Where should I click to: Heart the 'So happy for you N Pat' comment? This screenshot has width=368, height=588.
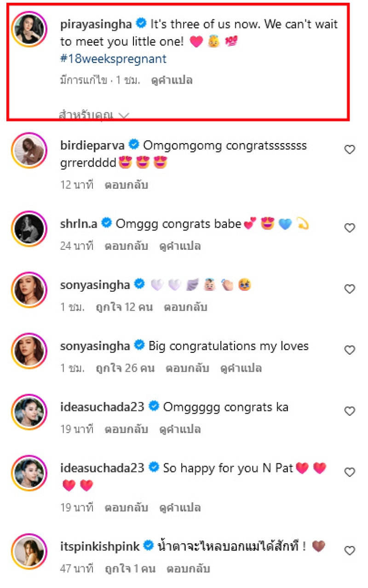(x=350, y=473)
